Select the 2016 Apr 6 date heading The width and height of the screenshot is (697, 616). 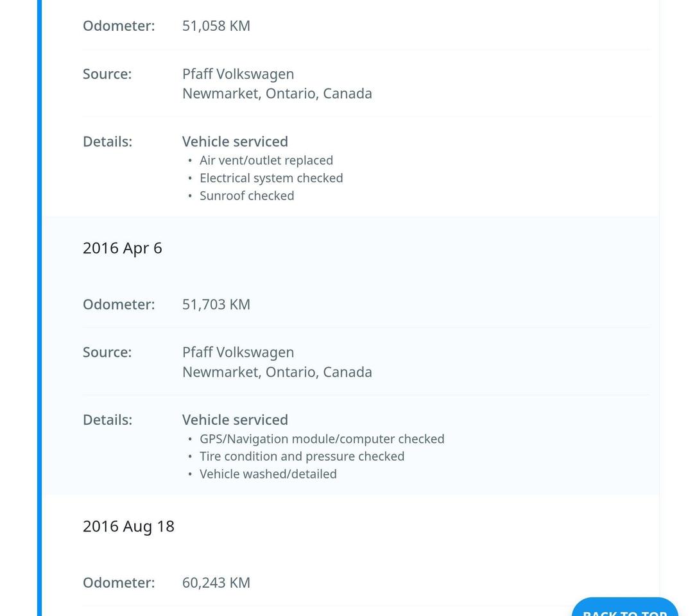[x=123, y=248]
